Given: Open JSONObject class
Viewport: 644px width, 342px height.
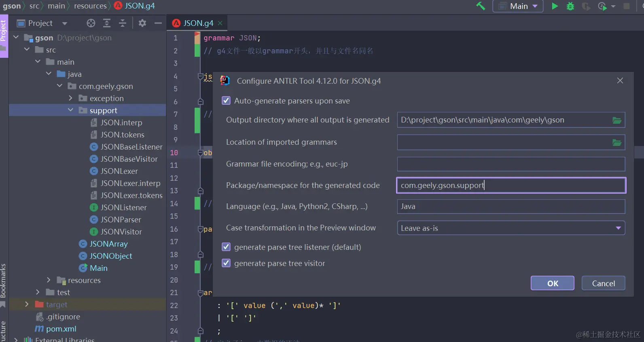Looking at the screenshot, I should (x=111, y=256).
